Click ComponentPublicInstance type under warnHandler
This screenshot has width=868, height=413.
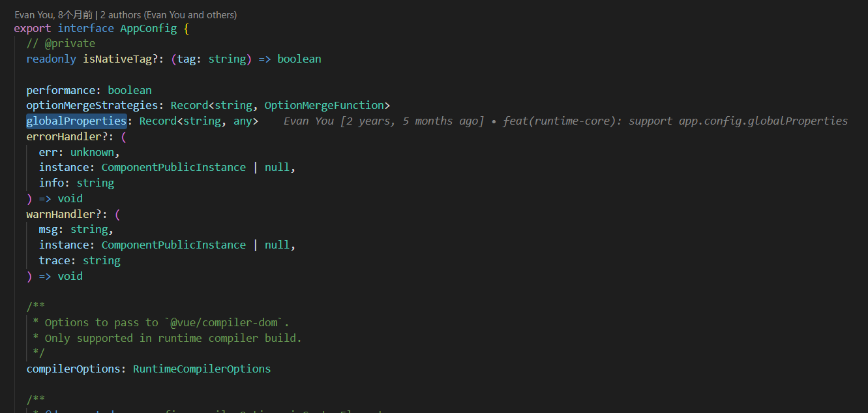[x=173, y=245]
